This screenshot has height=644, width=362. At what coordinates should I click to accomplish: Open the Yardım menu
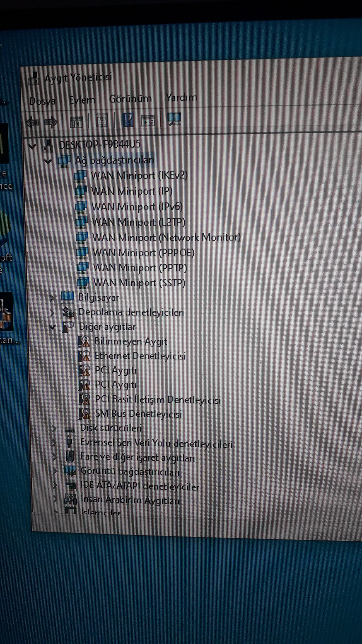181,97
